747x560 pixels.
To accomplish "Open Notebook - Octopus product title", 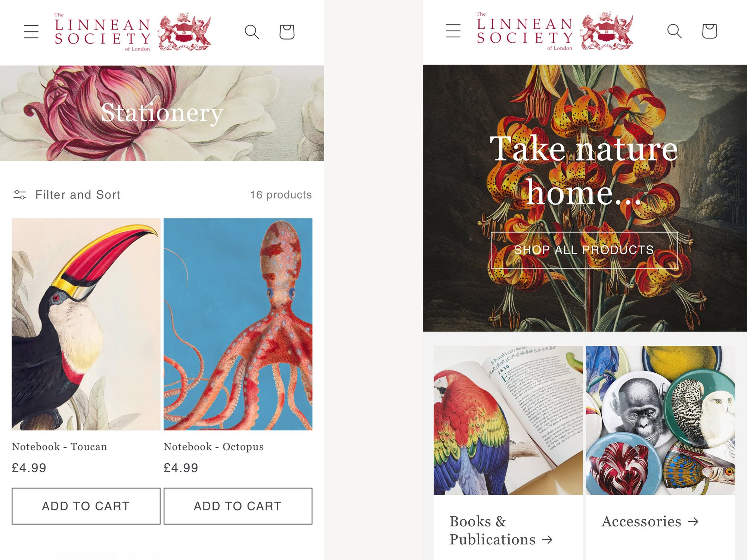I will [214, 447].
